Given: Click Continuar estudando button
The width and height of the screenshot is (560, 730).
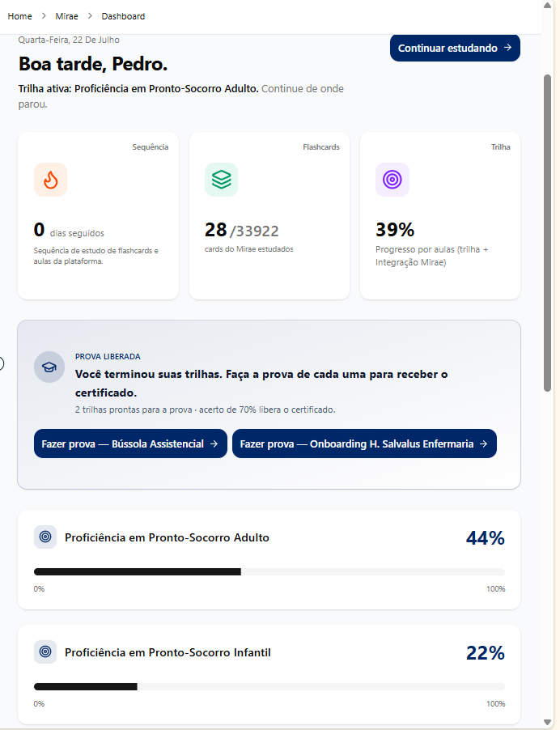Looking at the screenshot, I should point(455,48).
